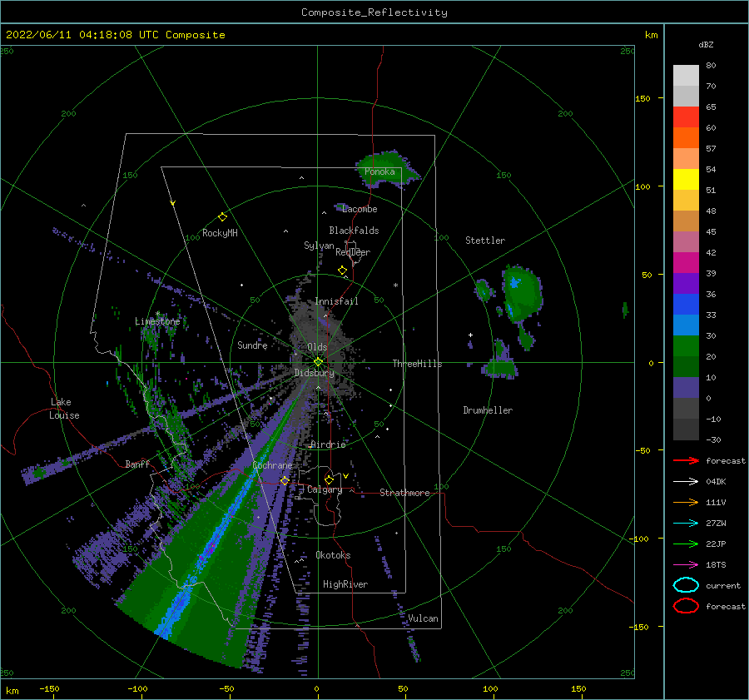Screen dimensions: 749x700
Task: Click the yellow marker south of RedDeer
Action: pyautogui.click(x=343, y=271)
